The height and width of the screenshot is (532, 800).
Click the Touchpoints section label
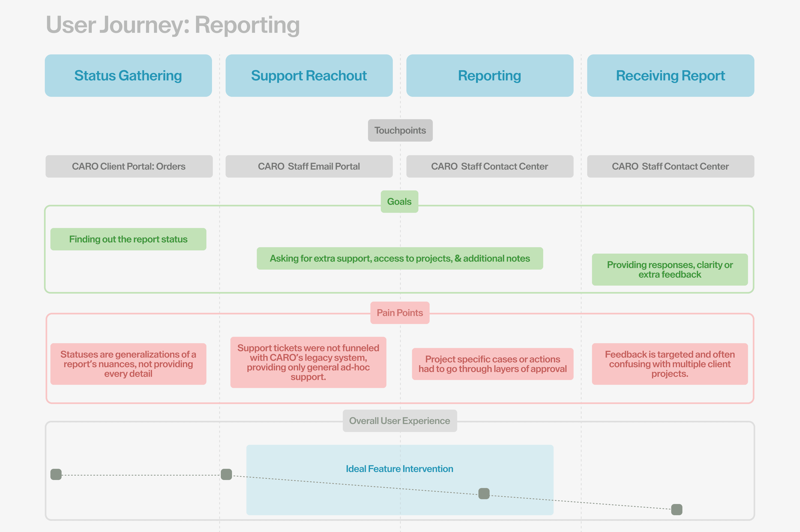(400, 130)
